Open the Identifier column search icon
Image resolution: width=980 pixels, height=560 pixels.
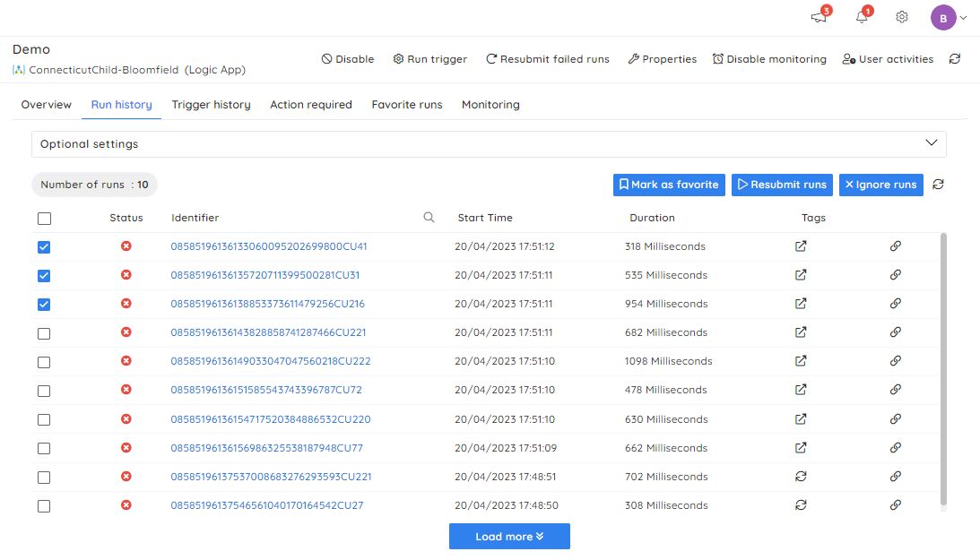pos(429,217)
